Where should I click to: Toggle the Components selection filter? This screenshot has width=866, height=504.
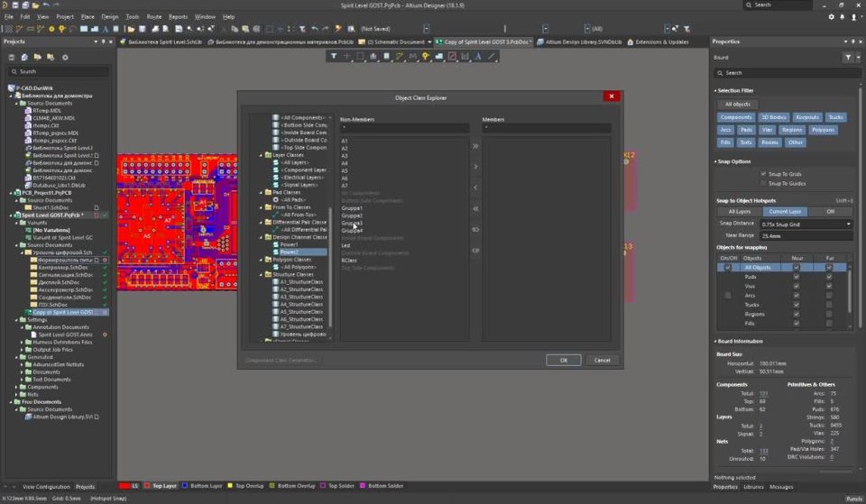coord(736,117)
